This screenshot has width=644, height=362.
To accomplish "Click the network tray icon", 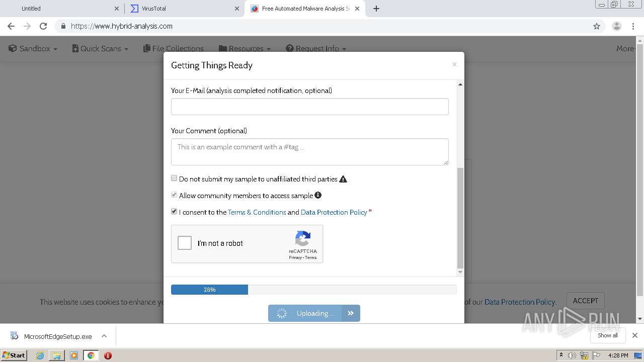I will click(x=584, y=355).
